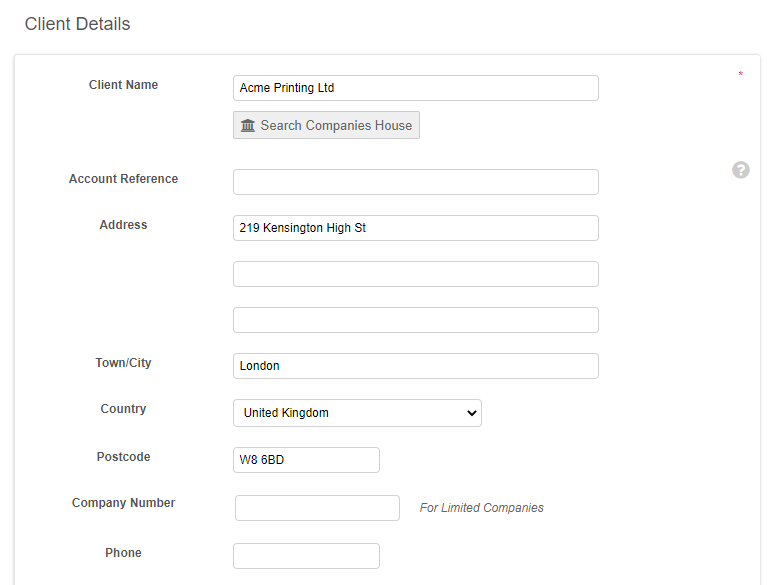
Task: Select the Address label
Action: pyautogui.click(x=123, y=225)
